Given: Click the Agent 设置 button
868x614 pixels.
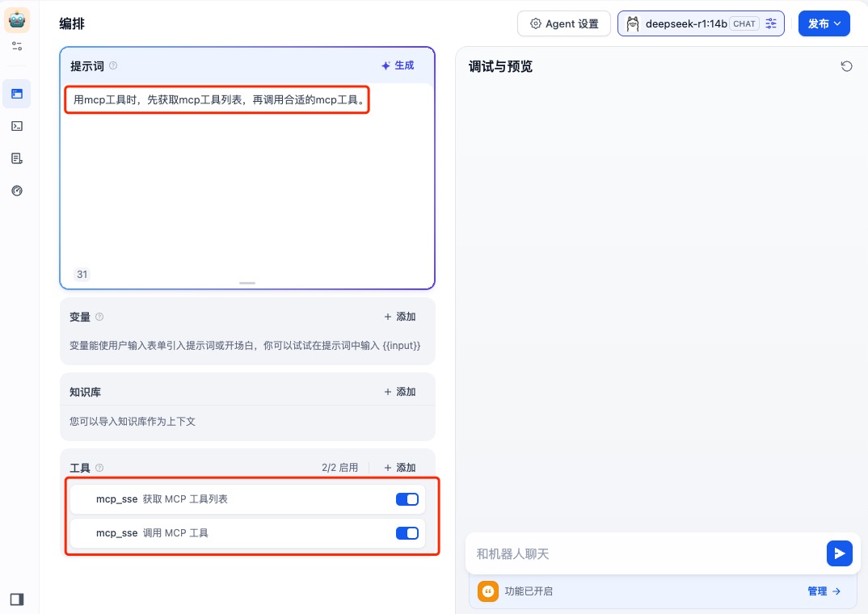Looking at the screenshot, I should [x=564, y=23].
